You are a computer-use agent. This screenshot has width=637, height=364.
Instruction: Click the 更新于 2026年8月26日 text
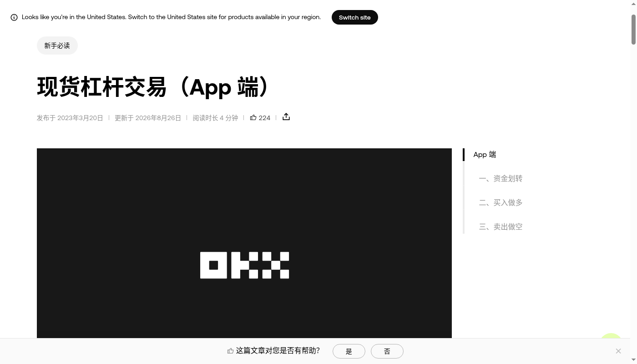coord(148,118)
